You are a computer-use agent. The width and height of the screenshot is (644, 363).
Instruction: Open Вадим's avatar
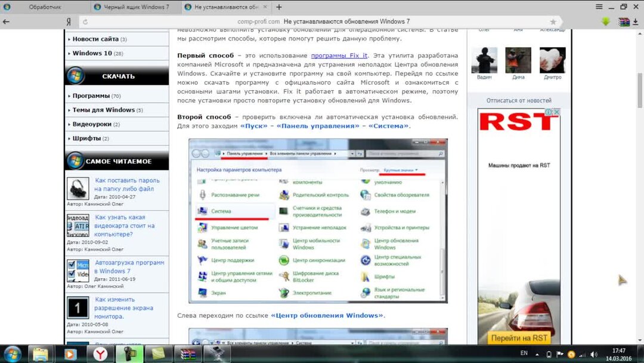484,60
